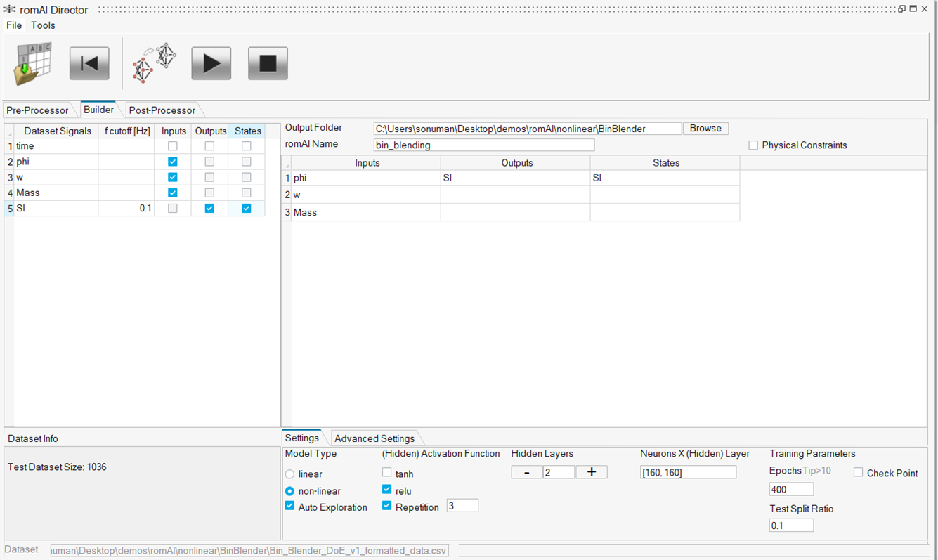This screenshot has width=938, height=560.
Task: Open the File menu
Action: tap(14, 25)
